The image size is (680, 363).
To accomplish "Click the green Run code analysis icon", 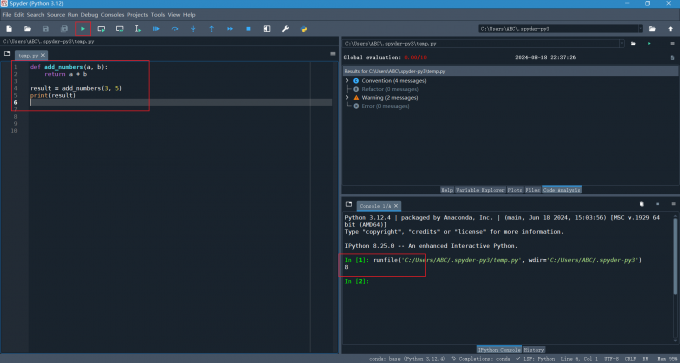I will pos(649,44).
